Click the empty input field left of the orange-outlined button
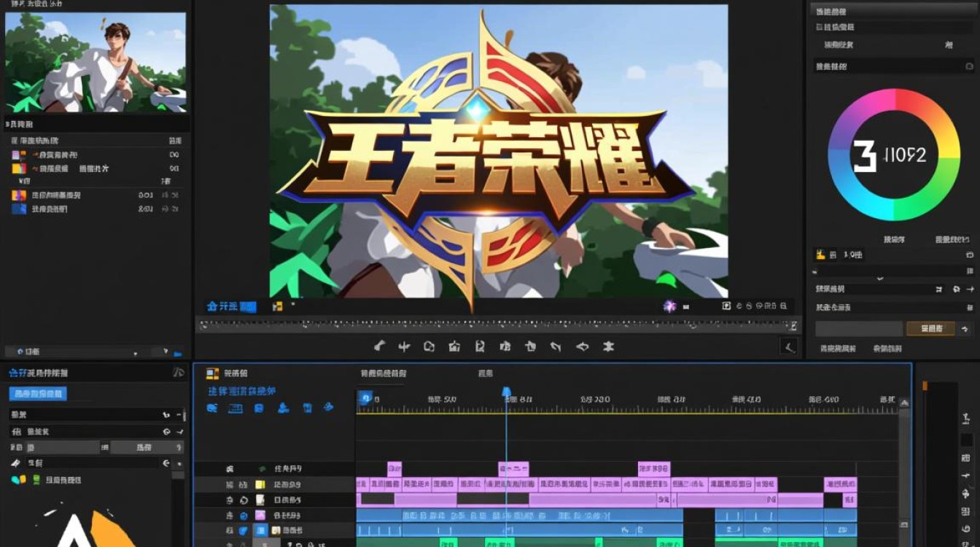Screen dimensions: 980x547 [859, 329]
